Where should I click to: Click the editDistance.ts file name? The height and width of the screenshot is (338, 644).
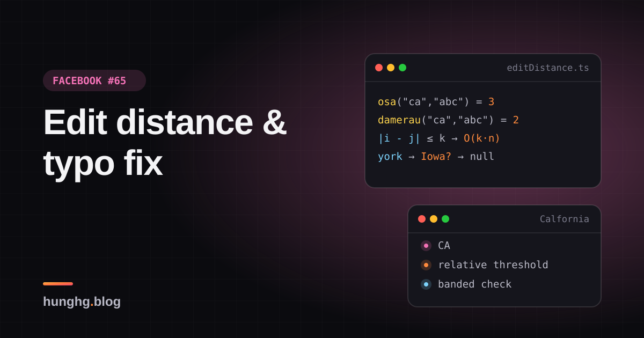548,68
